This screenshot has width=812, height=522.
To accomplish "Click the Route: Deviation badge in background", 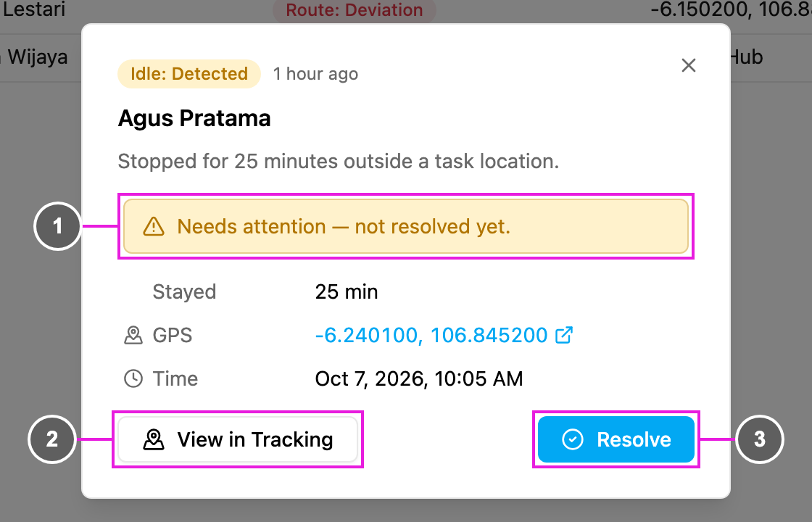I will pos(355,10).
